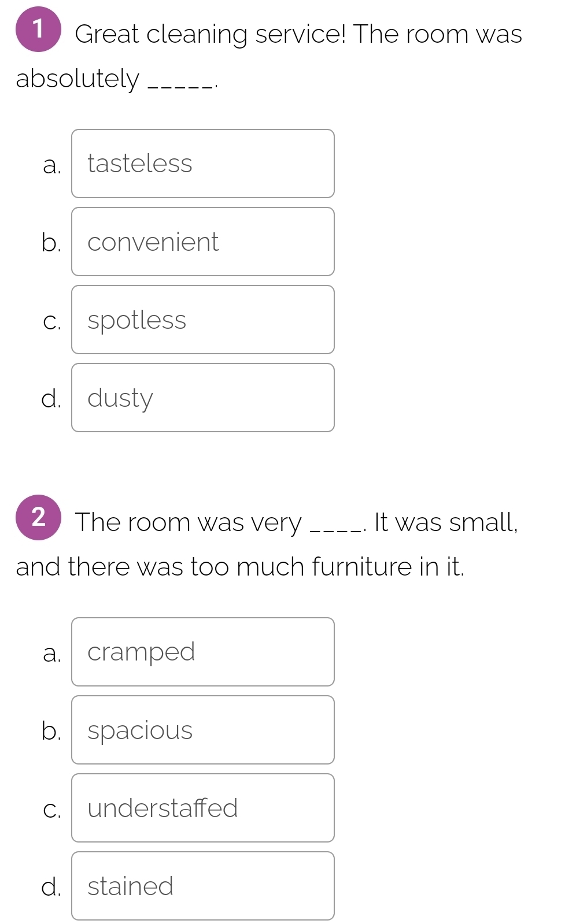
Task: Click letter 'd.' beside dusty
Action: (x=51, y=399)
